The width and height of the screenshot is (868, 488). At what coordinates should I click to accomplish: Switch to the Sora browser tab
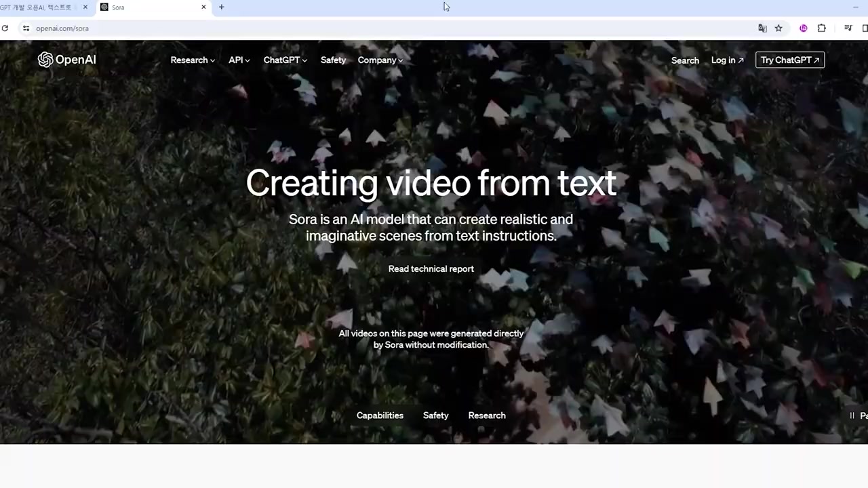click(x=153, y=7)
